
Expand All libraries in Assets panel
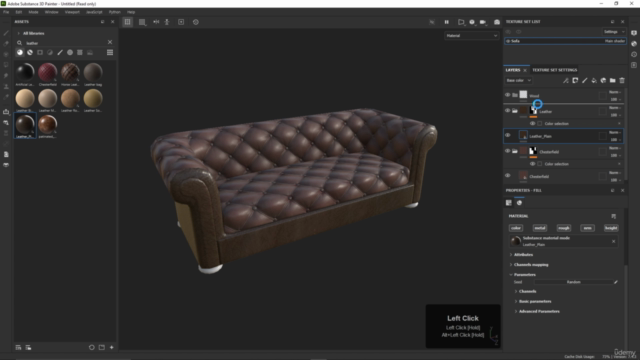click(x=18, y=33)
